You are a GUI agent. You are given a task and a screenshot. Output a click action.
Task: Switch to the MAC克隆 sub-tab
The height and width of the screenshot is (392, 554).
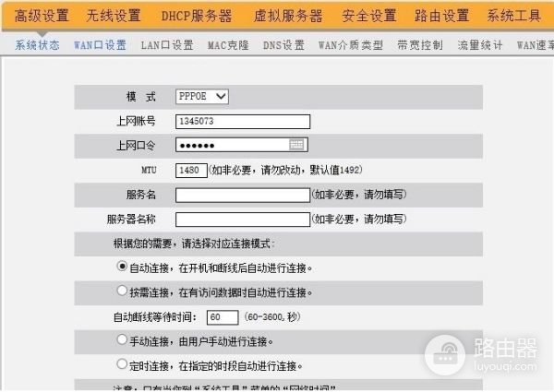tap(228, 45)
